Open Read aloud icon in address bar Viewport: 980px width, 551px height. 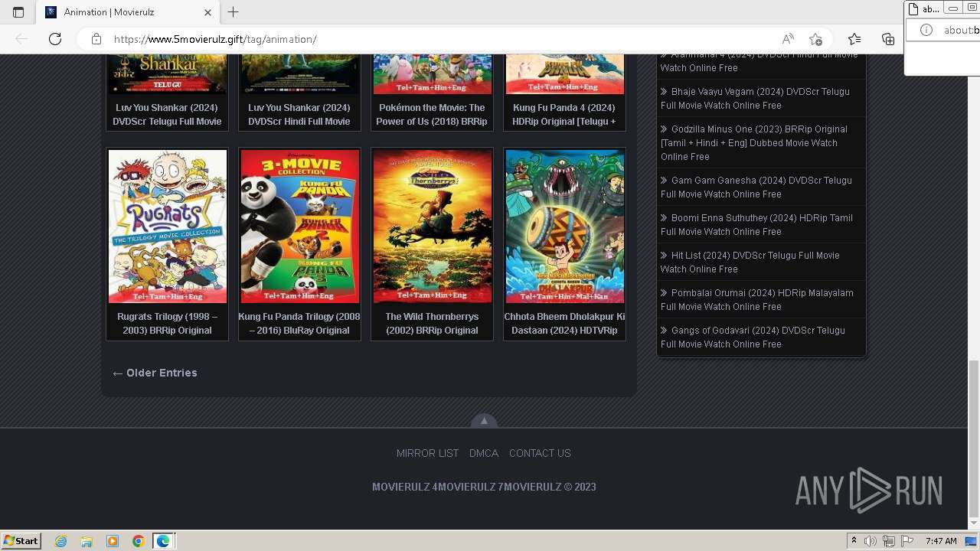point(788,39)
